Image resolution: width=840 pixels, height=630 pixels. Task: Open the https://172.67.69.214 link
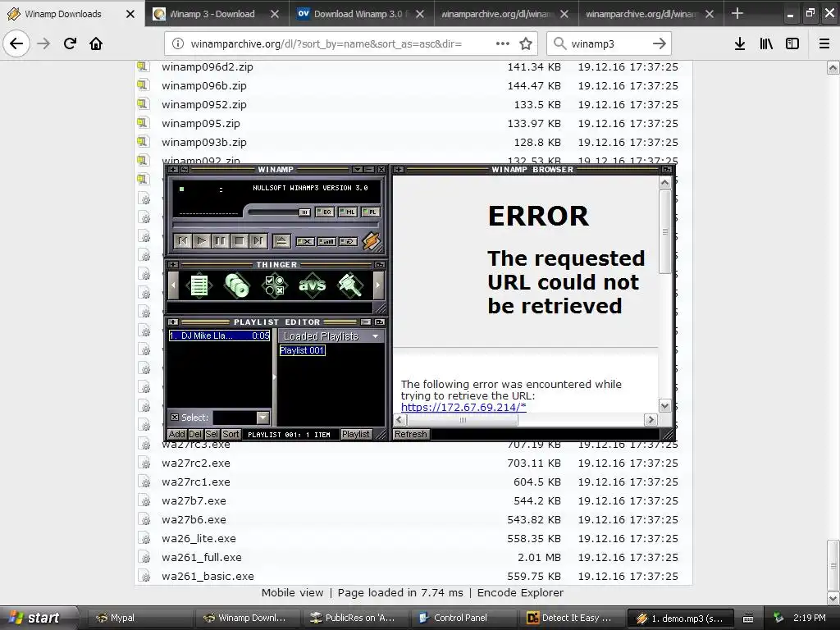pyautogui.click(x=463, y=407)
